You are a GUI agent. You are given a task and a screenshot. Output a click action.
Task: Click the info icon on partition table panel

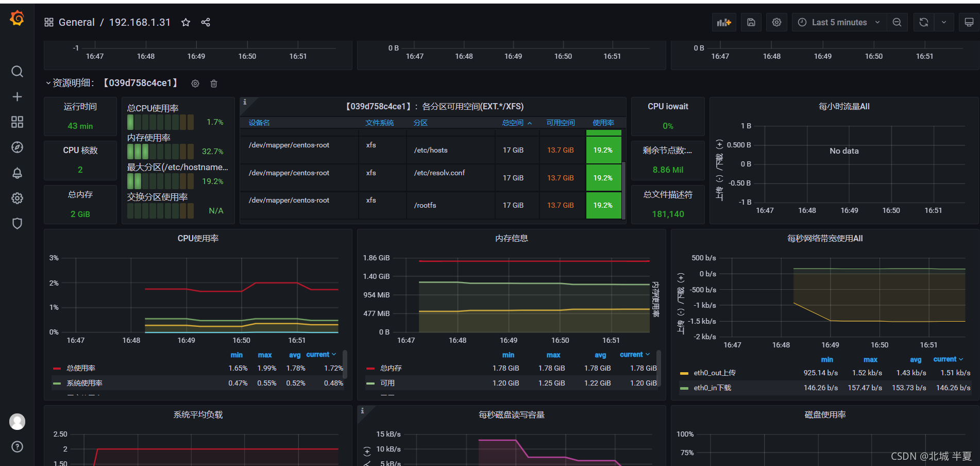pos(245,102)
